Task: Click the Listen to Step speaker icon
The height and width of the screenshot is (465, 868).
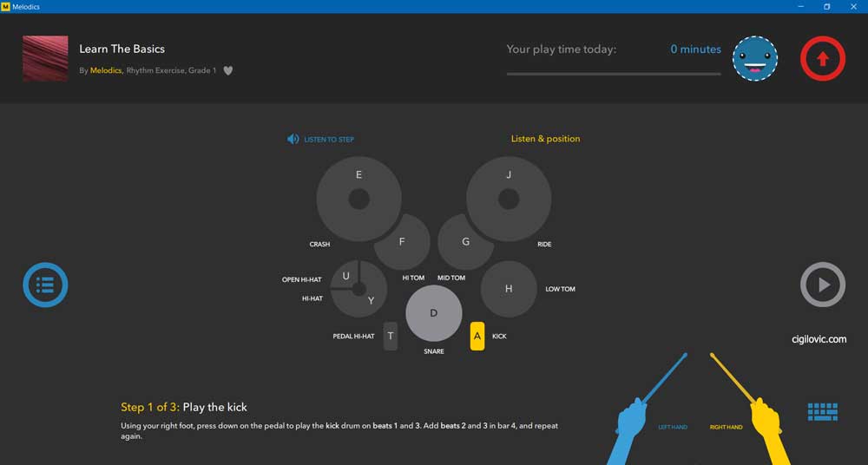Action: point(293,139)
